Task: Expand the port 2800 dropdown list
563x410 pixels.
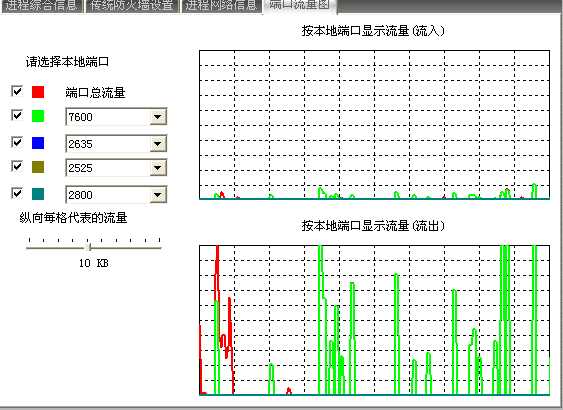Action: click(158, 195)
